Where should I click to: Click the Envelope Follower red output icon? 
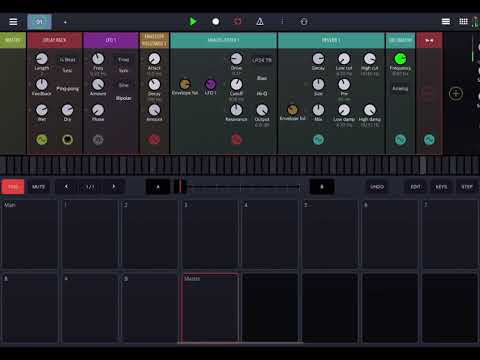154,140
